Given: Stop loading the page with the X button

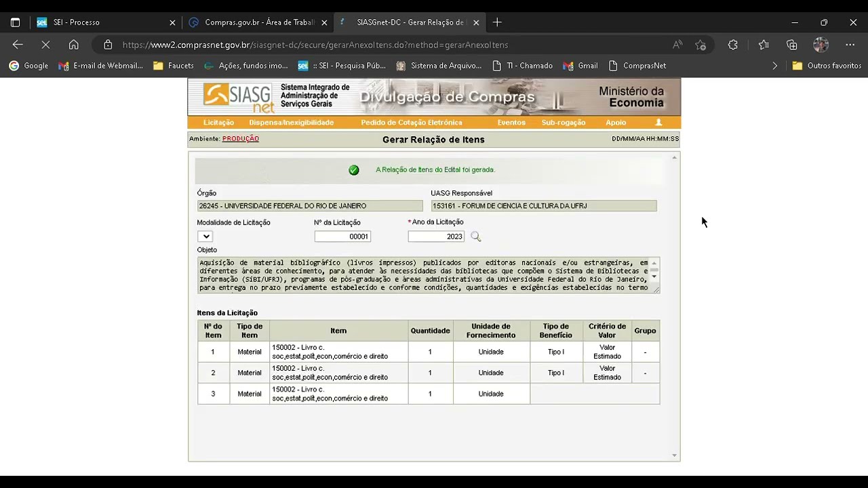Looking at the screenshot, I should (45, 45).
